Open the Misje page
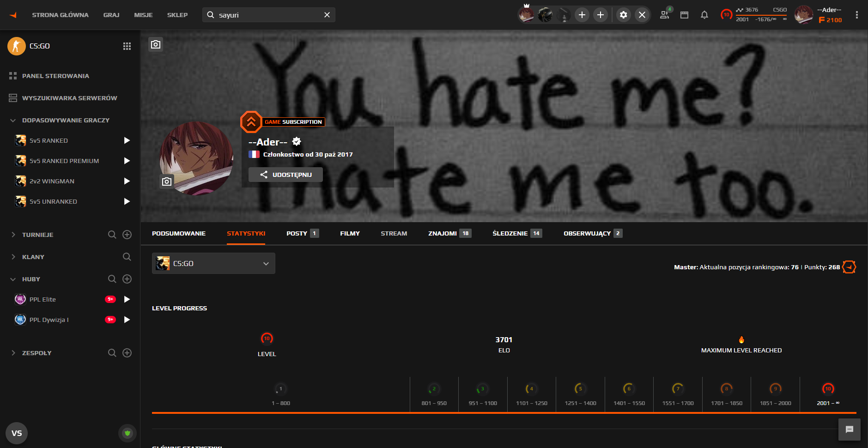The height and width of the screenshot is (448, 868). coord(143,15)
